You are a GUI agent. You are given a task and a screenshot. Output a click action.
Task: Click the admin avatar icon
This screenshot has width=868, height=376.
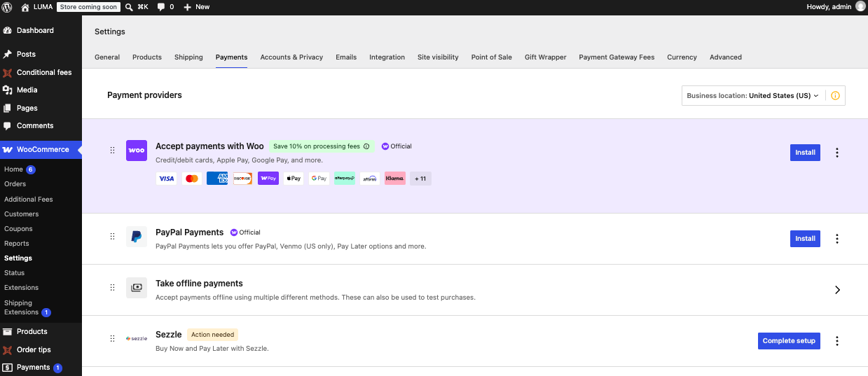[860, 6]
